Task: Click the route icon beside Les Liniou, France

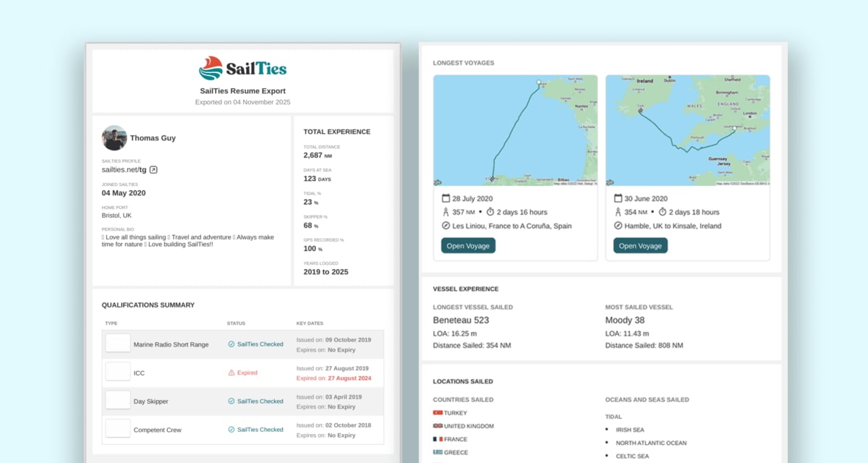Action: 446,226
